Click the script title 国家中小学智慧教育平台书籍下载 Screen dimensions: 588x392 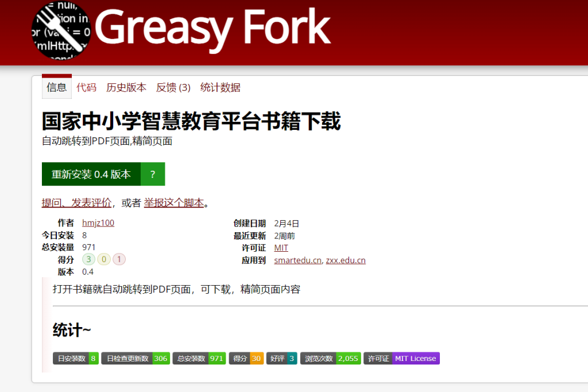[191, 121]
